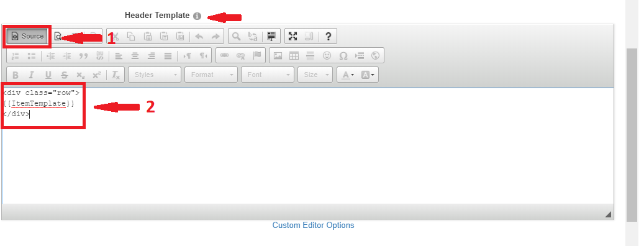The image size is (644, 246).
Task: Toggle superscript formatting
Action: [x=96, y=75]
